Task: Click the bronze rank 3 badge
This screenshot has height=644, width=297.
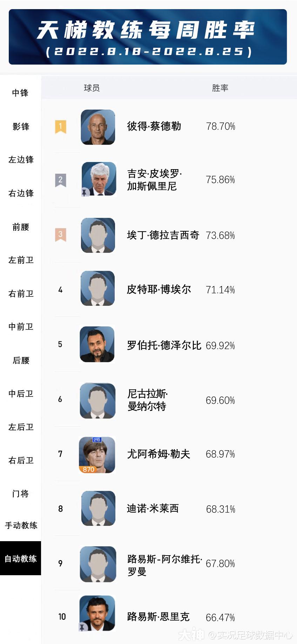Action: [x=60, y=234]
